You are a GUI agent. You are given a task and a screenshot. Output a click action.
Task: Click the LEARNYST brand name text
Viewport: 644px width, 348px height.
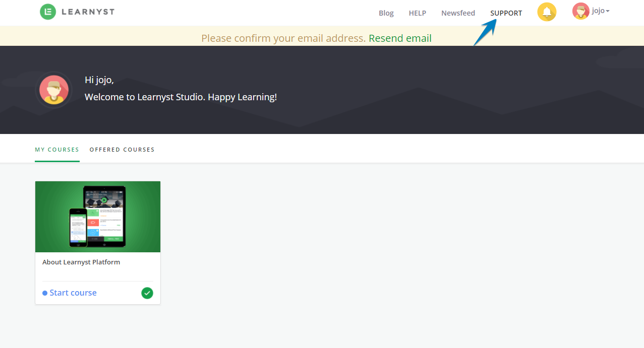click(x=88, y=12)
